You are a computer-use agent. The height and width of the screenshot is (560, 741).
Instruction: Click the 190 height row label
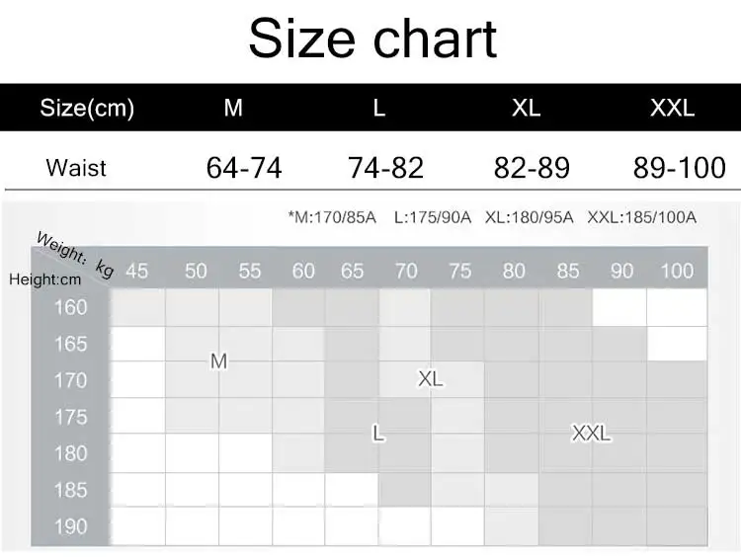71,526
